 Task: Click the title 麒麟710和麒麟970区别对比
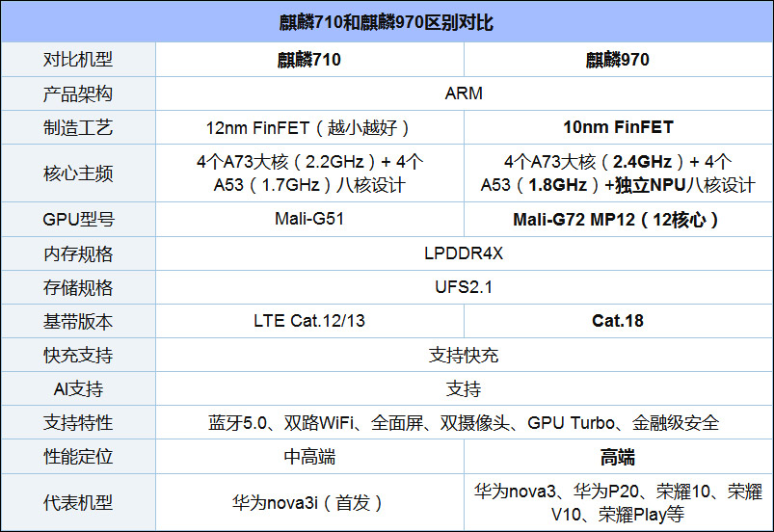pos(386,22)
